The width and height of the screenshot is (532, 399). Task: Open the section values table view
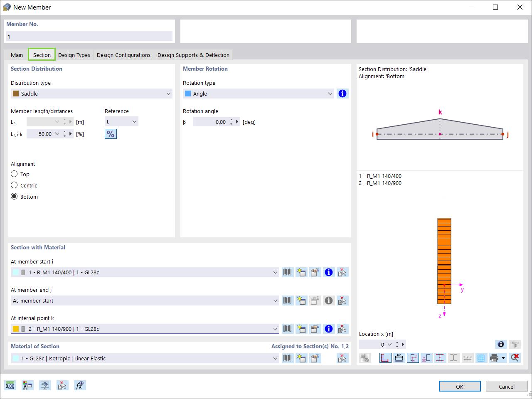click(481, 358)
